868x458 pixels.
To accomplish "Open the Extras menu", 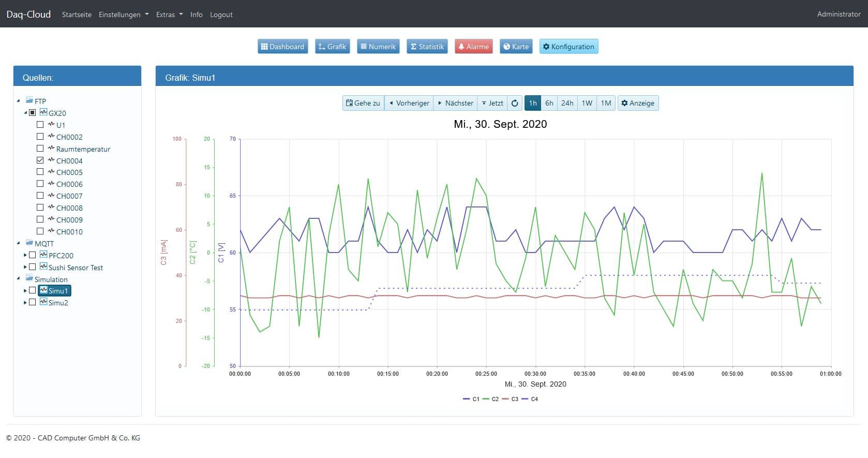I will coord(169,14).
